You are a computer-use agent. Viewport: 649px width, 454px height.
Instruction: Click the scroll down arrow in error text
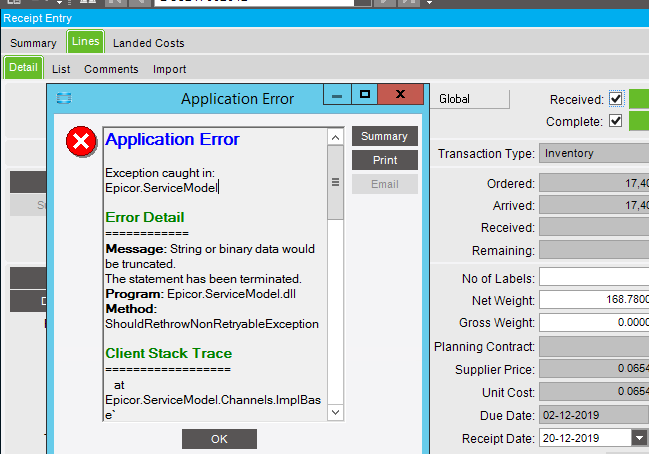pos(335,412)
